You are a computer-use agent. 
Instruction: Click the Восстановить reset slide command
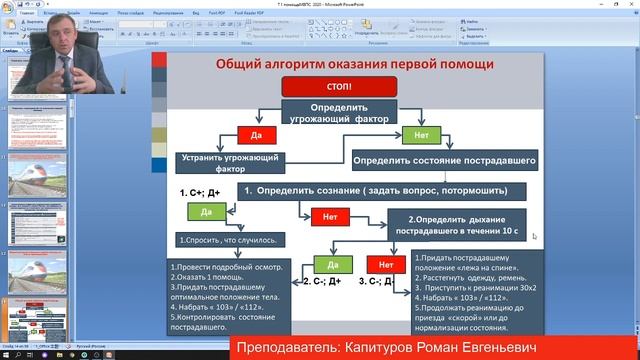(98, 29)
